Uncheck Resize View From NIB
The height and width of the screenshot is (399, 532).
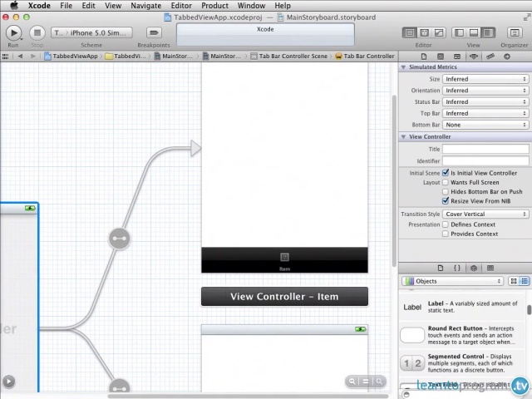tap(446, 201)
